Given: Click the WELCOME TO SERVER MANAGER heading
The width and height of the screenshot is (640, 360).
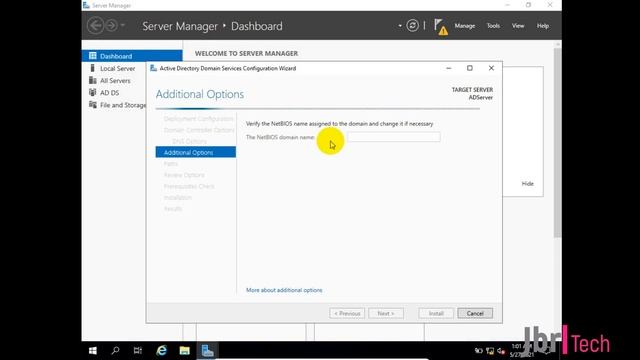Looking at the screenshot, I should [246, 53].
